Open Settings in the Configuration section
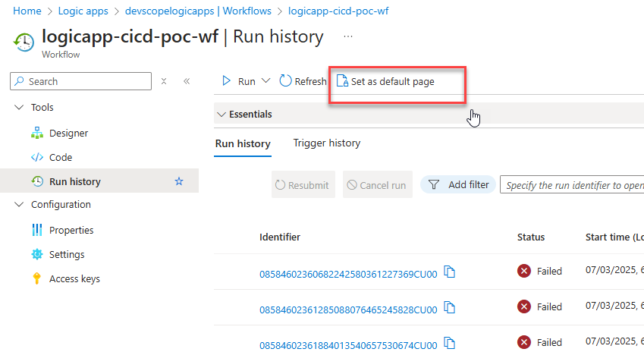 click(x=67, y=255)
